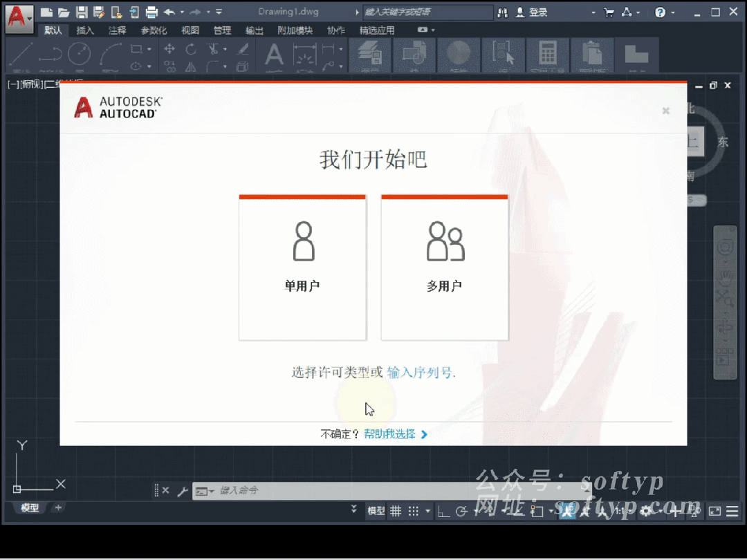
Task: Select the Rotate tool in ribbon
Action: tap(191, 48)
